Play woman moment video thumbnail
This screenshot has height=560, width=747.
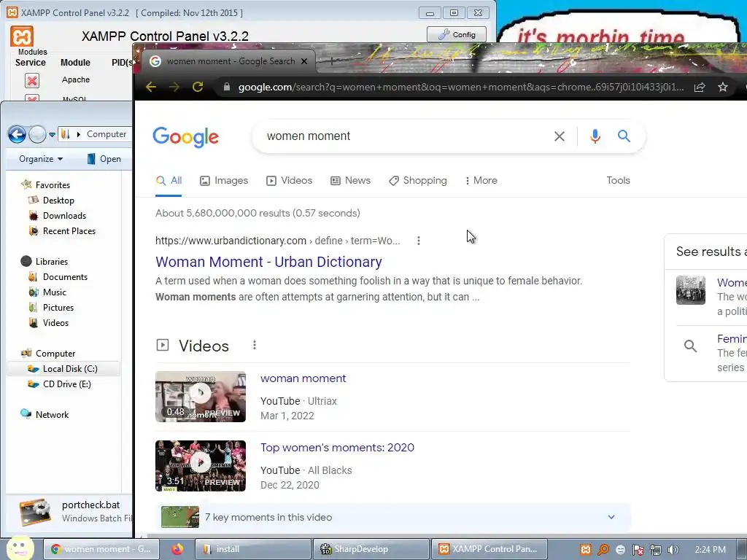pos(201,397)
